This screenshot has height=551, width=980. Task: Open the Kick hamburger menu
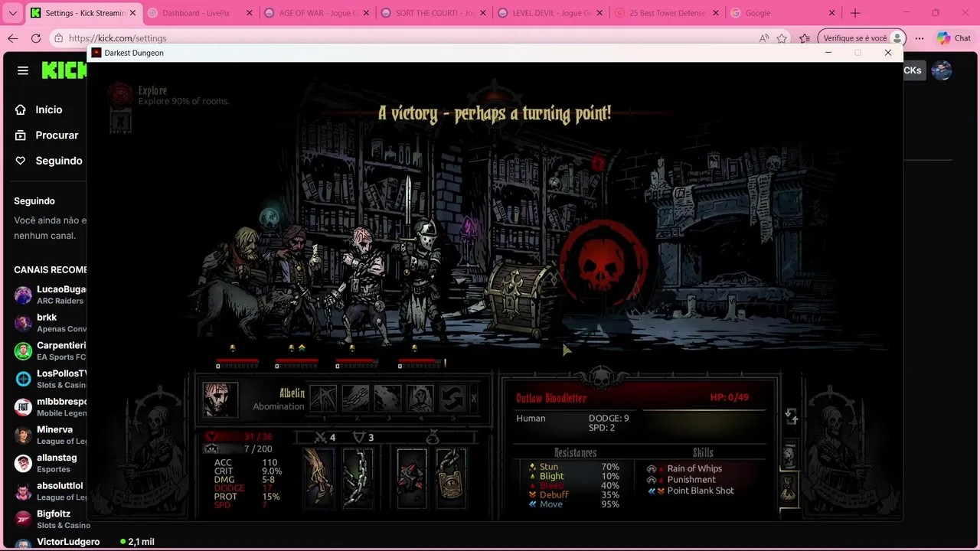pyautogui.click(x=23, y=70)
